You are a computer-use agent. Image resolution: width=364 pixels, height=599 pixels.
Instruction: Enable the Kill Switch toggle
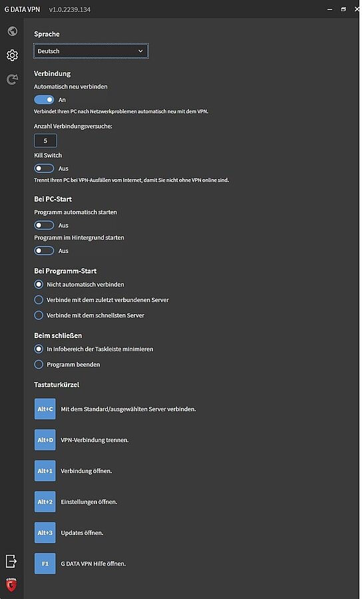point(44,168)
